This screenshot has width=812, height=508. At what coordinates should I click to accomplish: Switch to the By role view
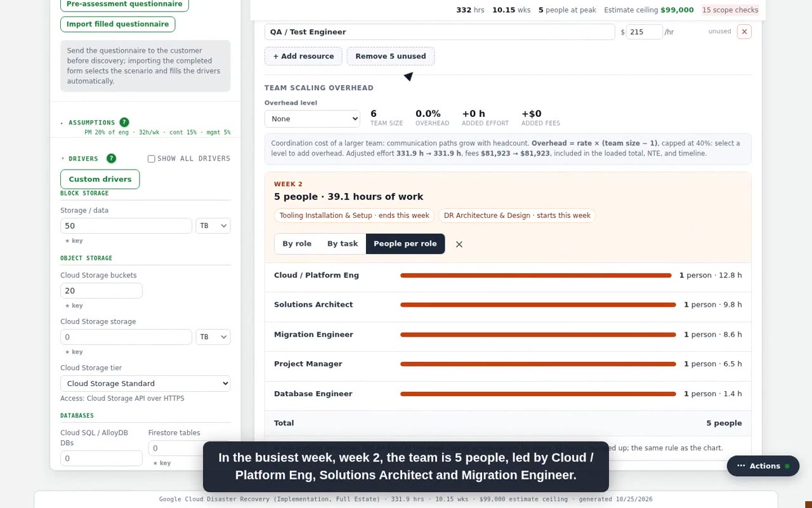point(297,244)
